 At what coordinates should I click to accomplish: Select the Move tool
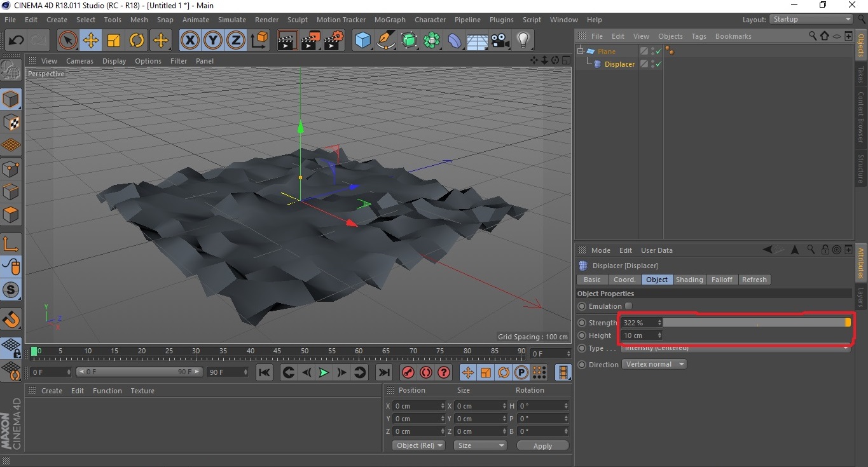[91, 41]
